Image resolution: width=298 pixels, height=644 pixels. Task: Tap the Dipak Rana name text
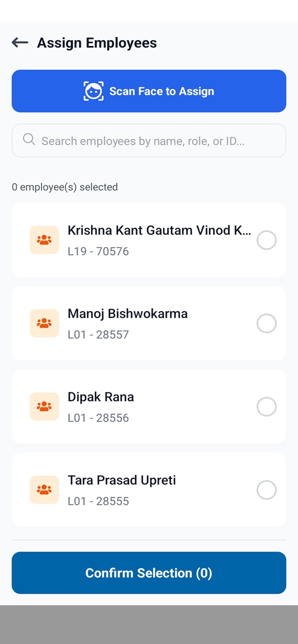click(101, 397)
